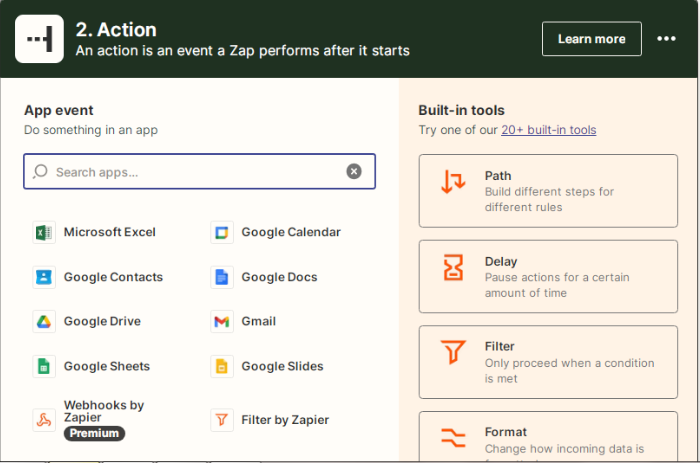Click the Google Calendar label
The image size is (700, 463).
291,232
